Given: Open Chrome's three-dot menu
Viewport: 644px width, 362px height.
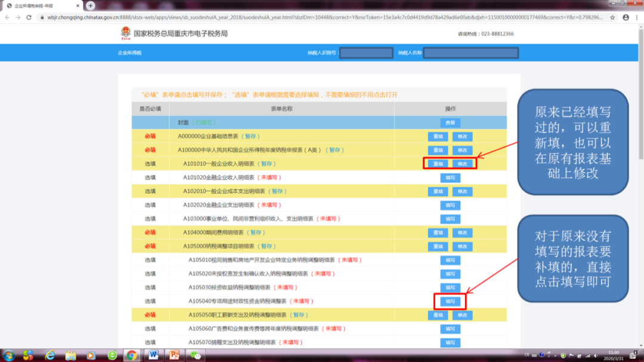Looking at the screenshot, I should click(637, 18).
